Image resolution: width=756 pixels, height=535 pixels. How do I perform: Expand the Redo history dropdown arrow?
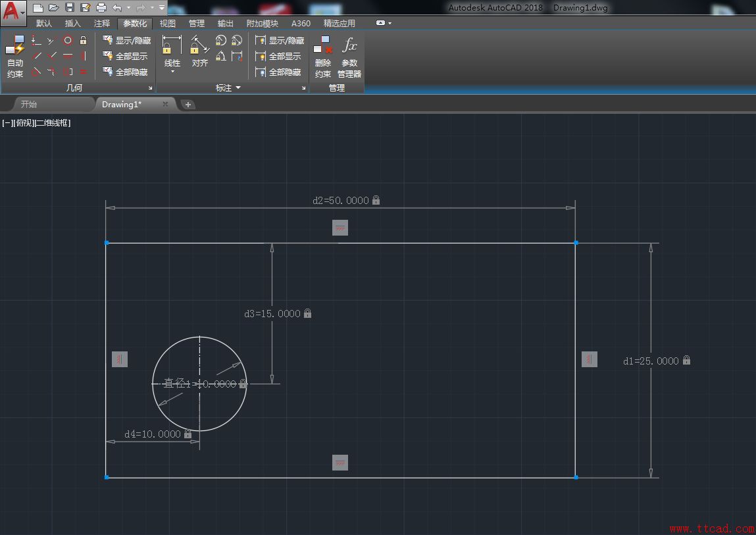pos(152,8)
